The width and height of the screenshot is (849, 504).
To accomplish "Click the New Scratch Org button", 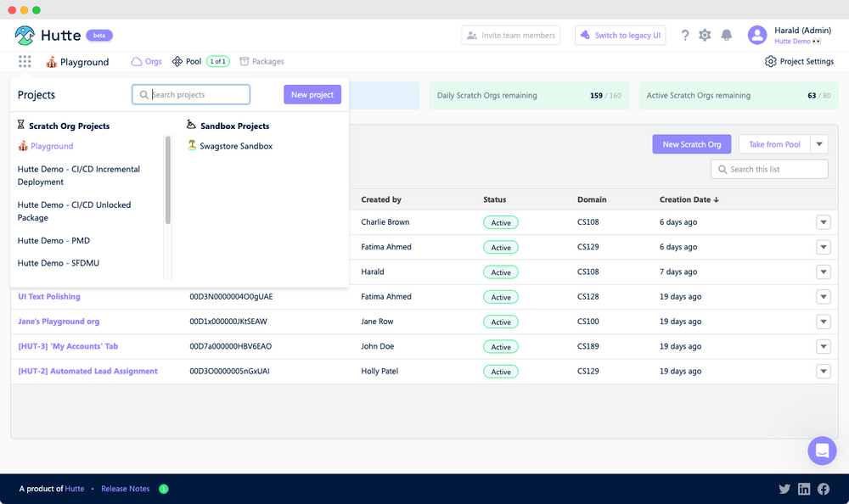I will tap(691, 144).
